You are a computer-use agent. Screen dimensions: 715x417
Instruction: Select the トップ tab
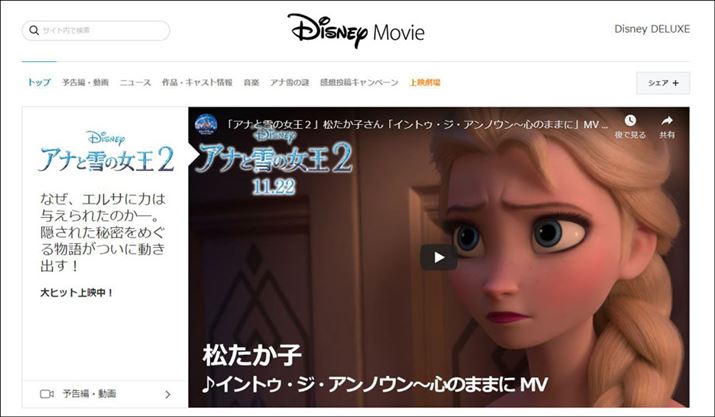39,83
